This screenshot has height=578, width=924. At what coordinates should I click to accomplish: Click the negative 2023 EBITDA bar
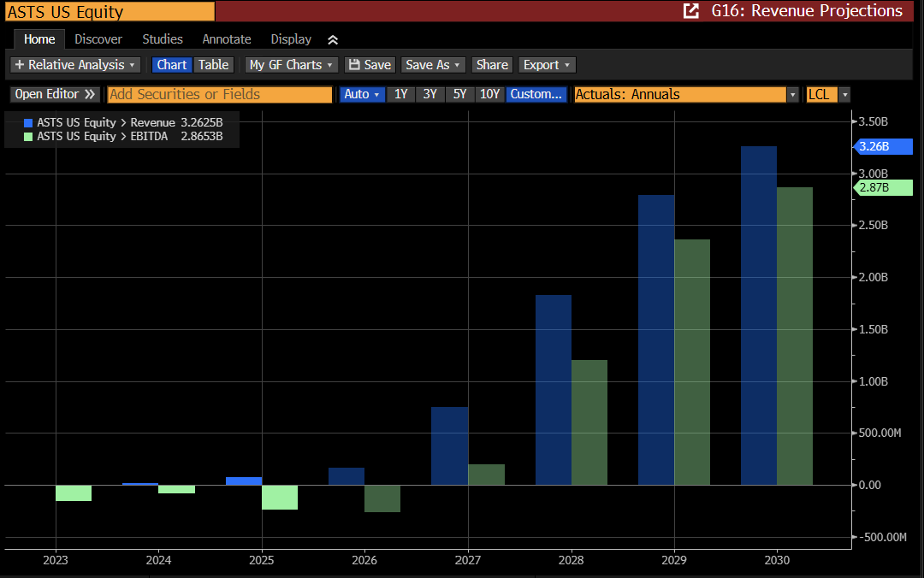(x=74, y=493)
